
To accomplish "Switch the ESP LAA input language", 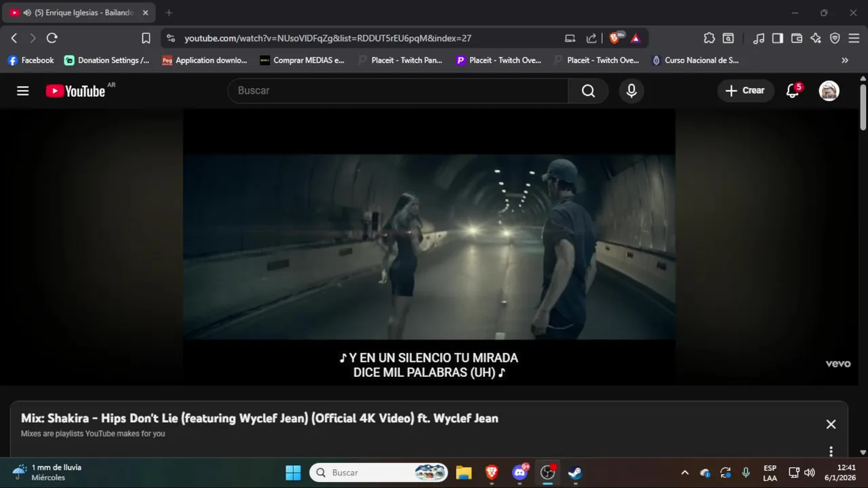I will (x=770, y=472).
